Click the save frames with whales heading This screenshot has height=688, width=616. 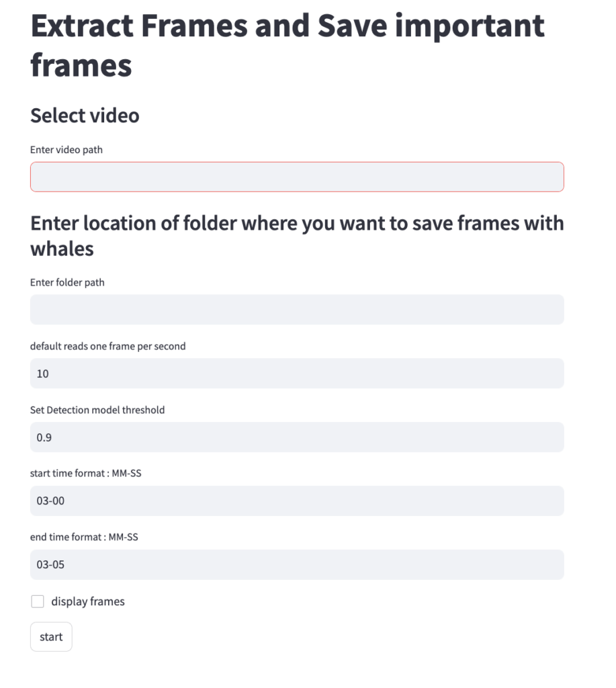tap(297, 236)
